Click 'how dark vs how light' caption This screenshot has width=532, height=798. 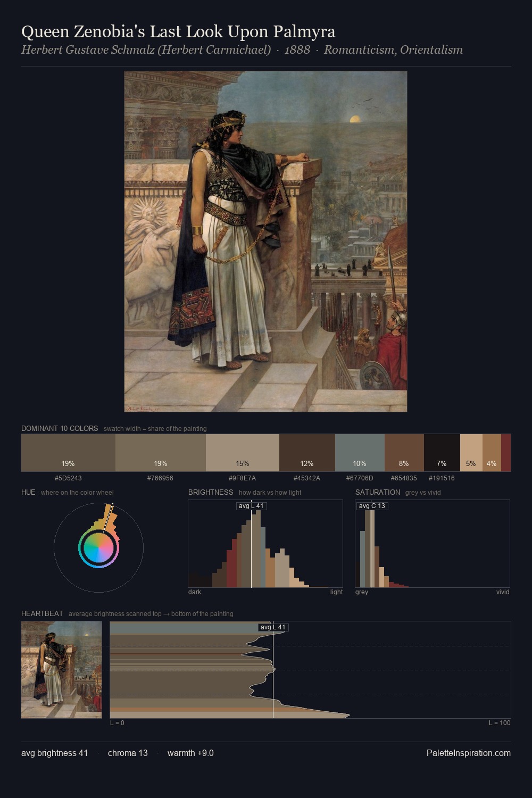[x=270, y=493]
